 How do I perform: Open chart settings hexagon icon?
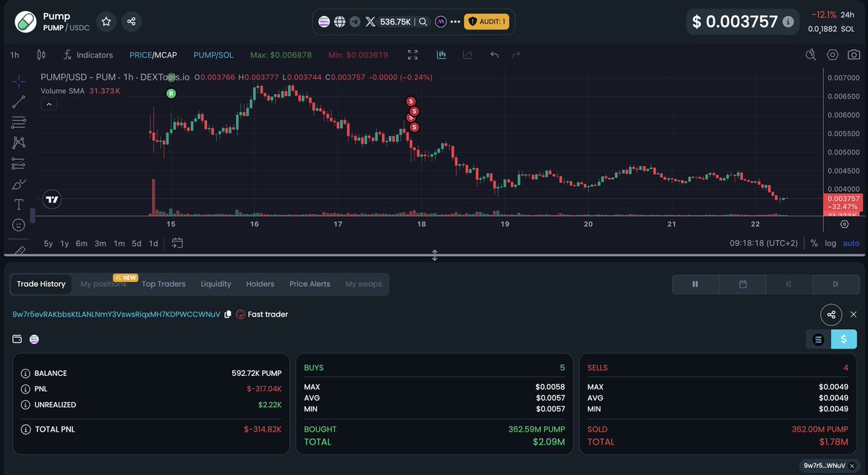click(833, 55)
